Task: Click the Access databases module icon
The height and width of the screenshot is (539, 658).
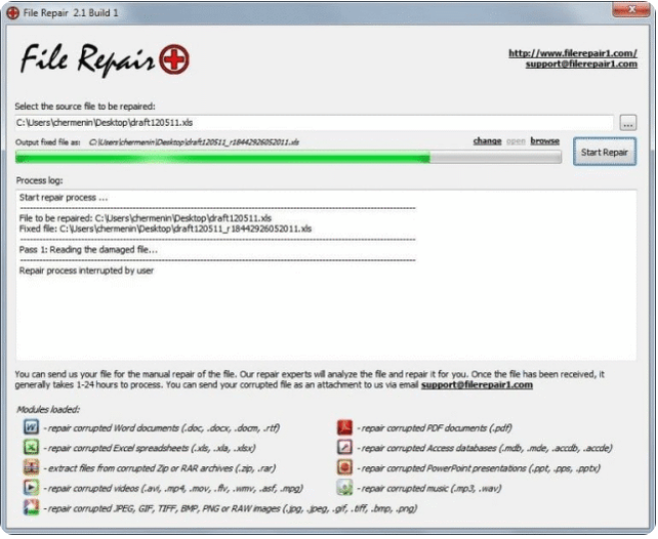Action: pos(345,447)
